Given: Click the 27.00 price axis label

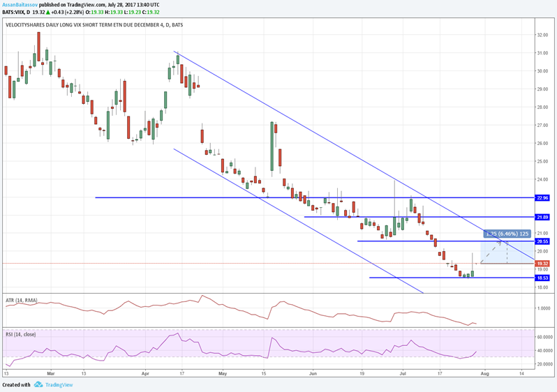Looking at the screenshot, I should 542,126.
